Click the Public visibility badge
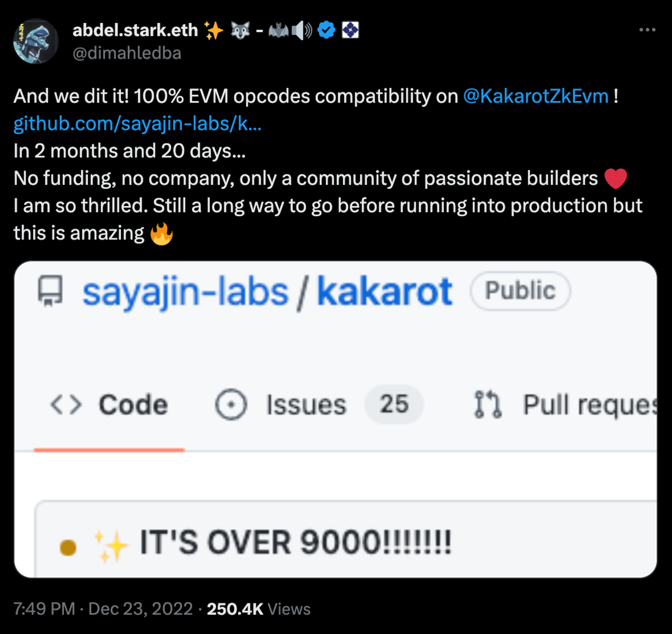 520,291
